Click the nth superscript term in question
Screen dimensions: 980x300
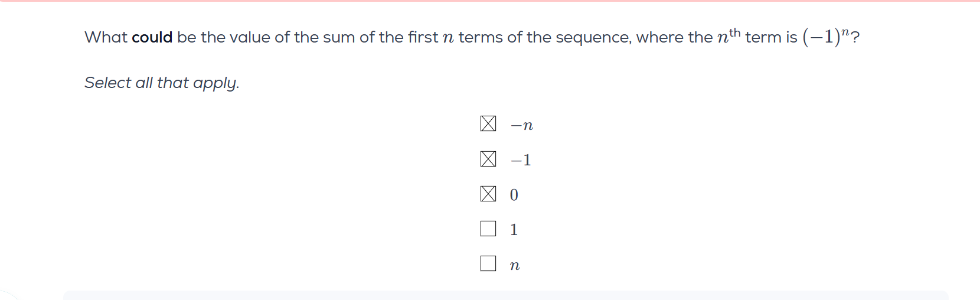coord(728,37)
